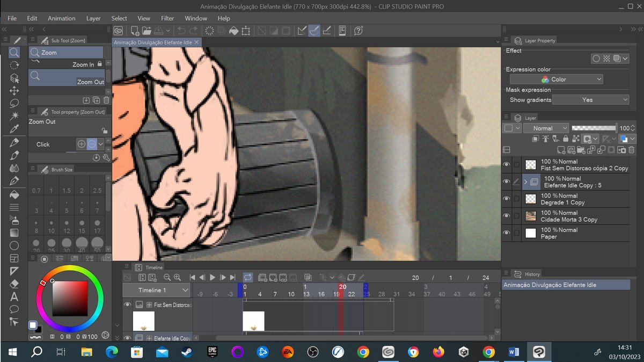The height and width of the screenshot is (362, 644).
Task: Click Scale/Rotate transform icon
Action: [246, 31]
